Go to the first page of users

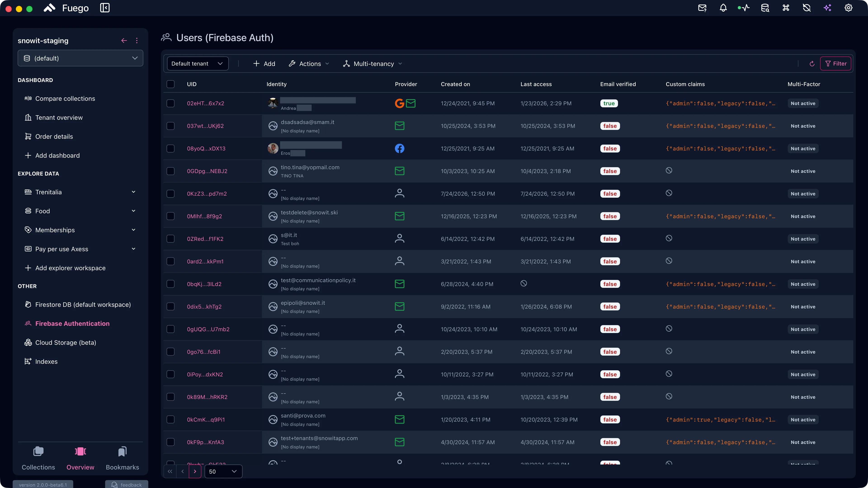click(x=170, y=471)
